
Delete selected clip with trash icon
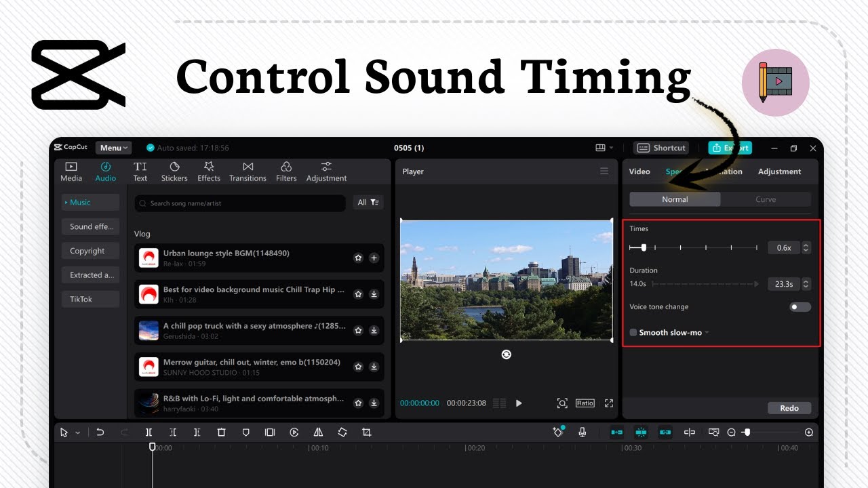(221, 432)
